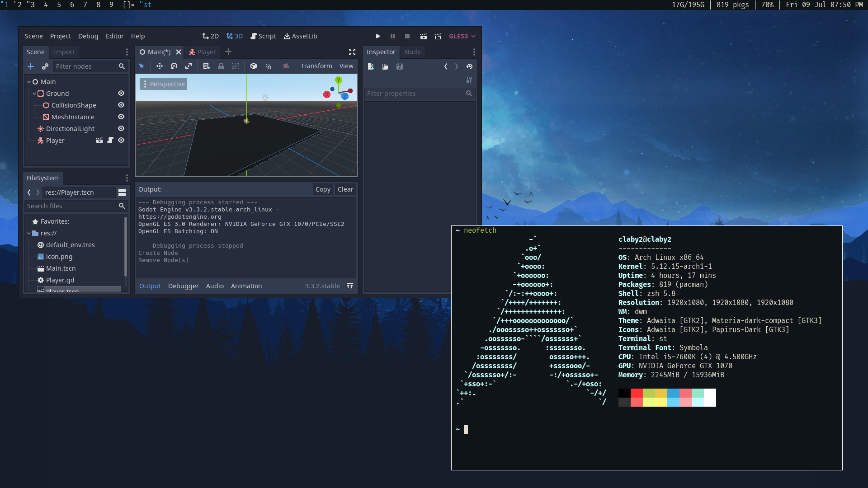This screenshot has height=488, width=868.
Task: Open the Debugger bottom panel
Action: pyautogui.click(x=183, y=286)
